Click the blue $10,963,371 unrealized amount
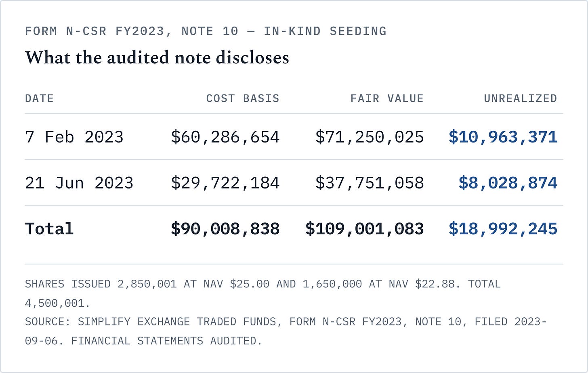 tap(503, 137)
